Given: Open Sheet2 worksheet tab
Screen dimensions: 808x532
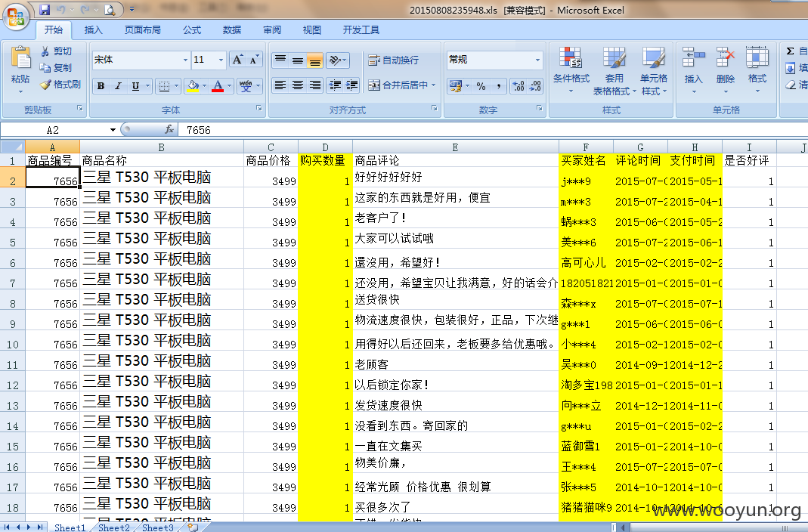Looking at the screenshot, I should [x=114, y=527].
